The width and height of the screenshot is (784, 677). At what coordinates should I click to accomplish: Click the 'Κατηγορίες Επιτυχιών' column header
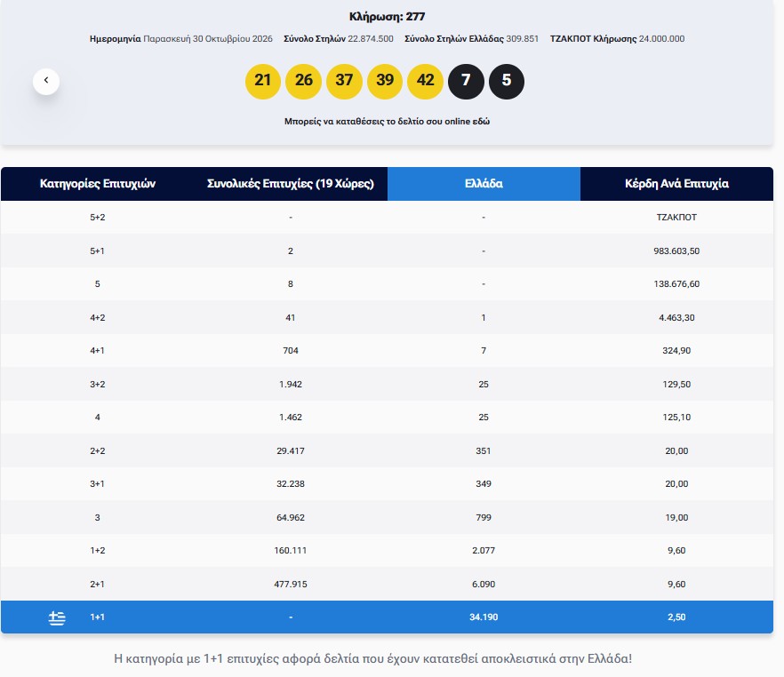click(x=98, y=184)
